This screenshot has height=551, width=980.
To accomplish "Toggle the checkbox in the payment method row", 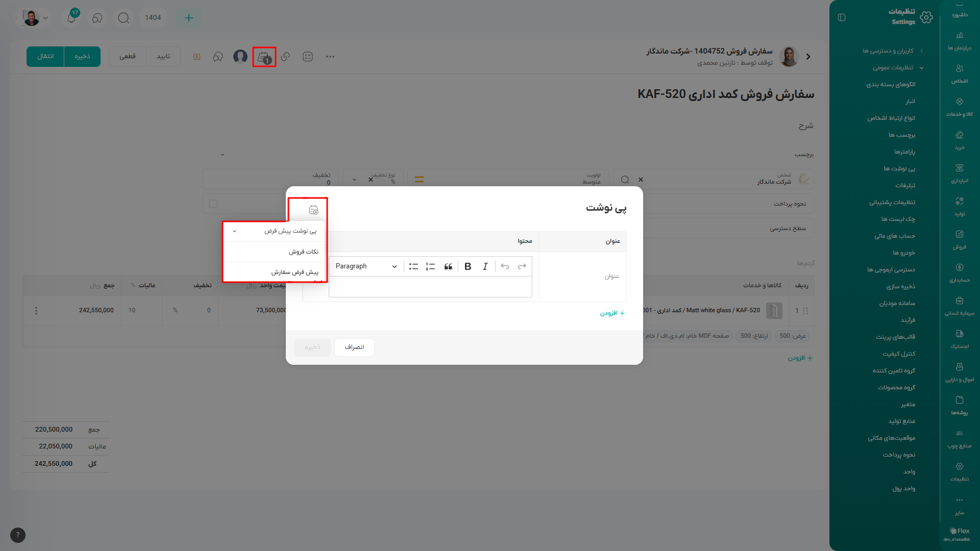I will coord(213,204).
